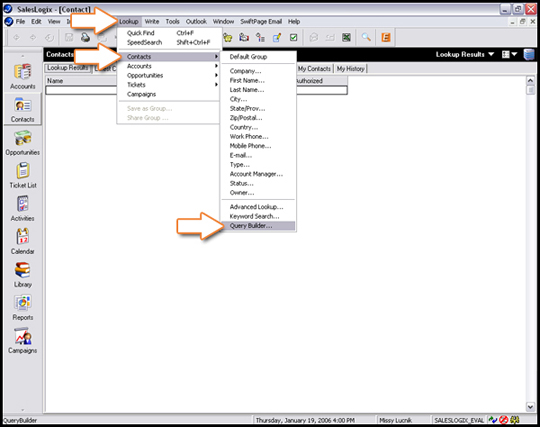The height and width of the screenshot is (427, 540).
Task: Look up contacts by Country...
Action: (258, 127)
